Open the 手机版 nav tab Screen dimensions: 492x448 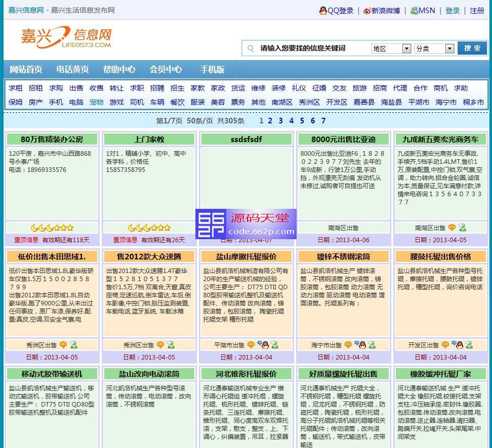(x=213, y=69)
